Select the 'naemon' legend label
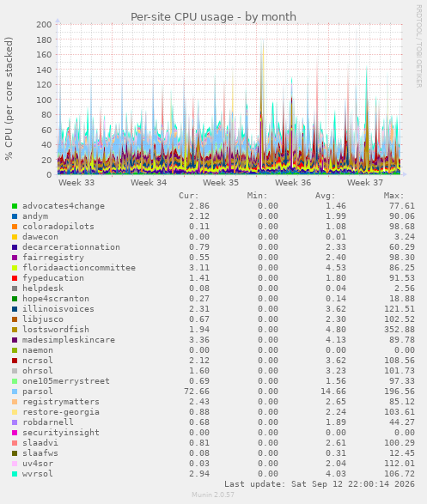The width and height of the screenshot is (427, 504). click(x=38, y=350)
